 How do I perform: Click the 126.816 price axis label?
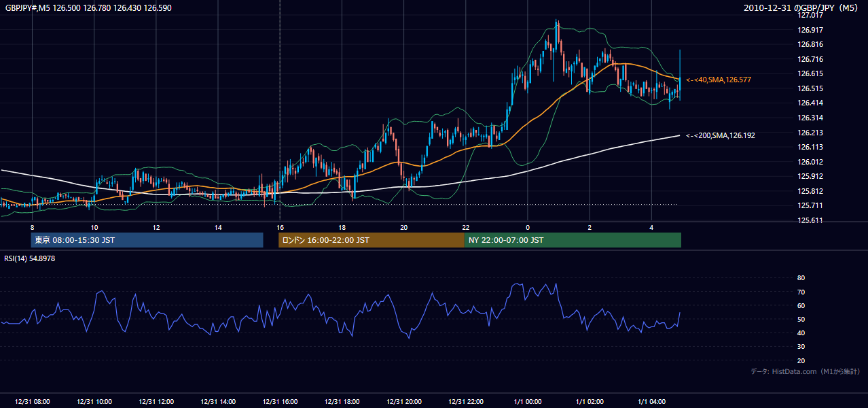pos(810,44)
